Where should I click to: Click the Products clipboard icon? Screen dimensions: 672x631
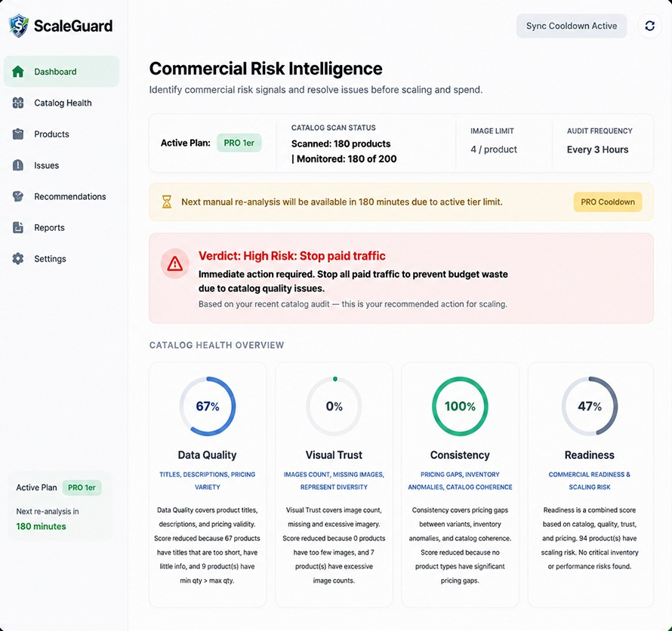pyautogui.click(x=18, y=134)
